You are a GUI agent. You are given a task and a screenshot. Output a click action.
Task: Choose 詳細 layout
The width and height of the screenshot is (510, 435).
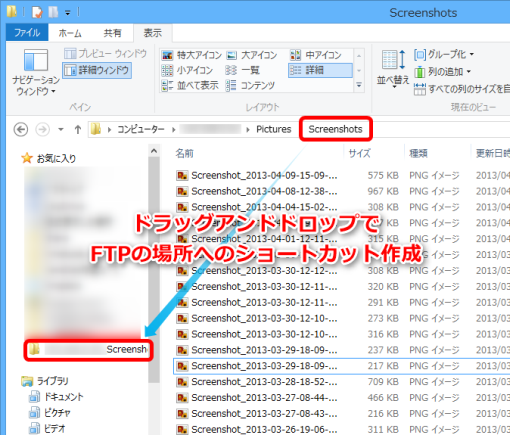pos(320,70)
